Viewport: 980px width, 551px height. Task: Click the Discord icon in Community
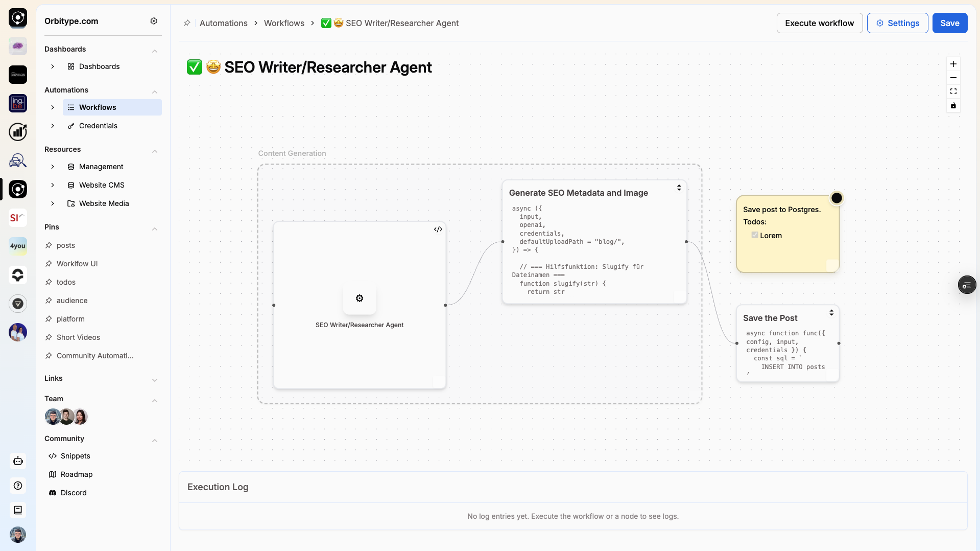pyautogui.click(x=53, y=493)
